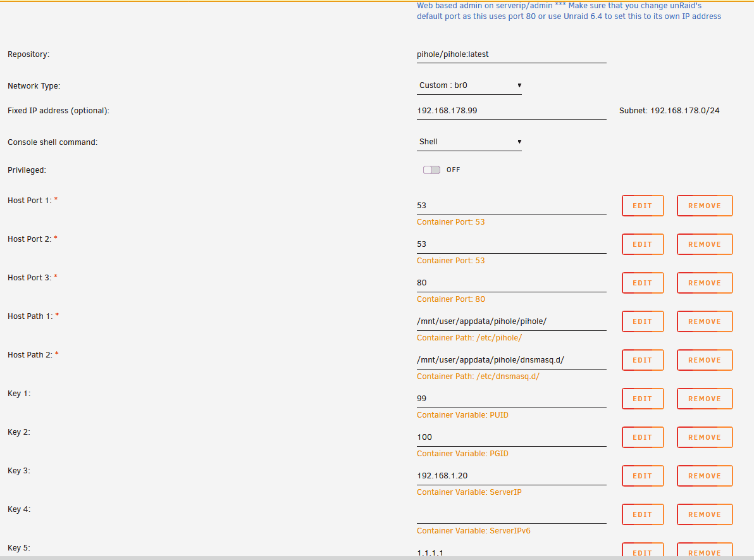Remove the Host Port 3 entry
Viewport: 754px width, 560px height.
pos(705,283)
